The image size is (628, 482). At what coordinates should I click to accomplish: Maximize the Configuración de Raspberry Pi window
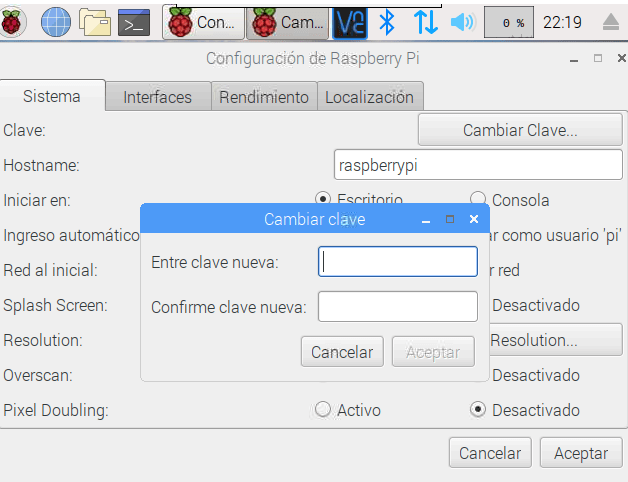(598, 58)
